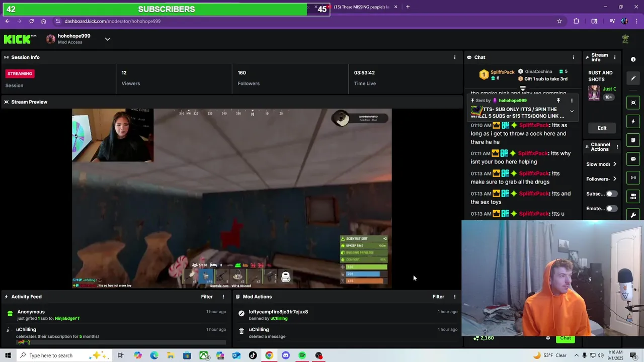
Task: Click the camera sidebar icon
Action: (x=633, y=196)
